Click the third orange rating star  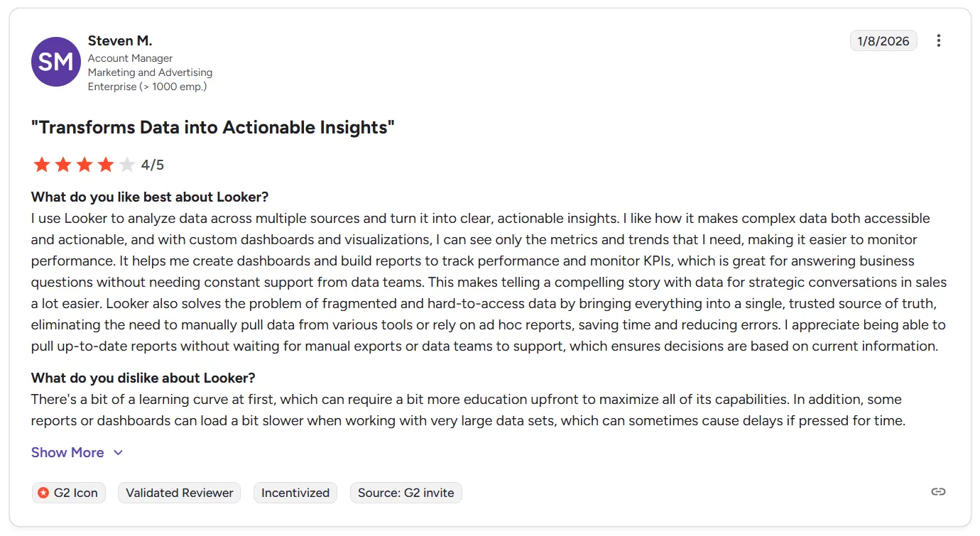coord(85,165)
